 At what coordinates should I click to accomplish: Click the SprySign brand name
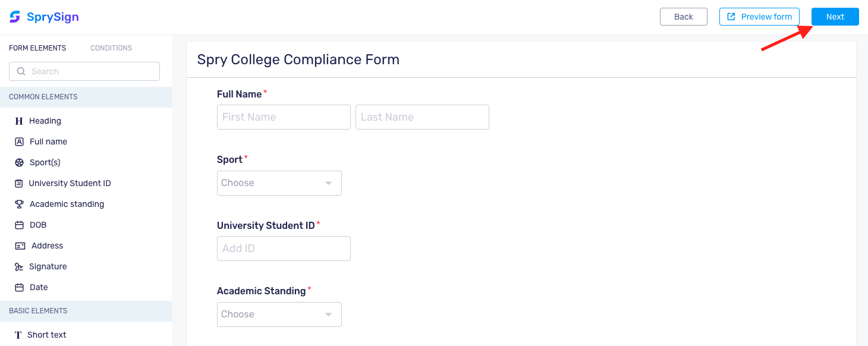pos(53,17)
